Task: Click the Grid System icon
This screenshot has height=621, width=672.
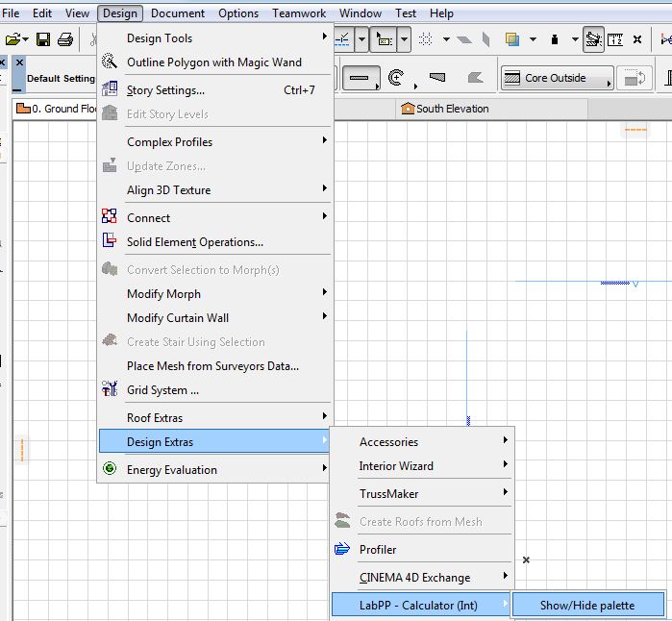Action: tap(110, 388)
